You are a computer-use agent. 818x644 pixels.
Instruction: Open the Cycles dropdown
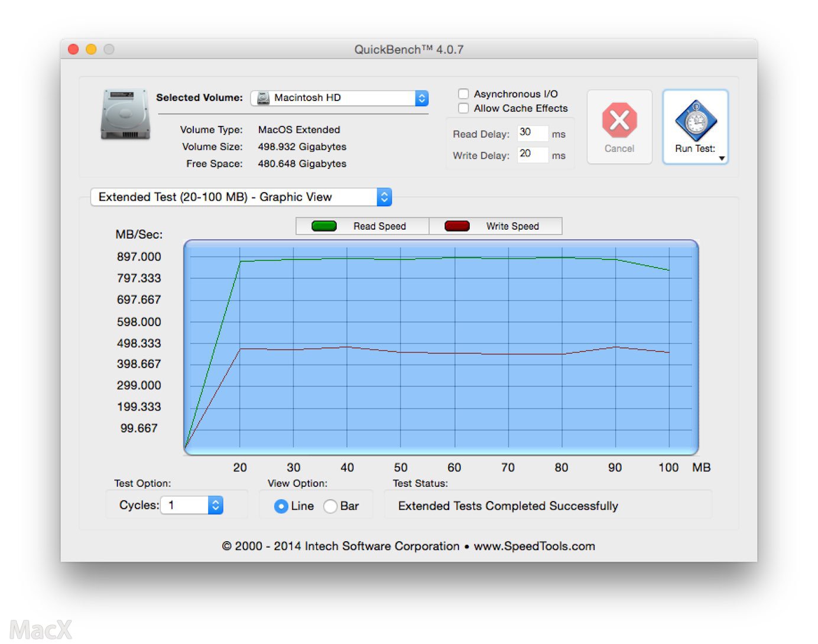coord(191,505)
